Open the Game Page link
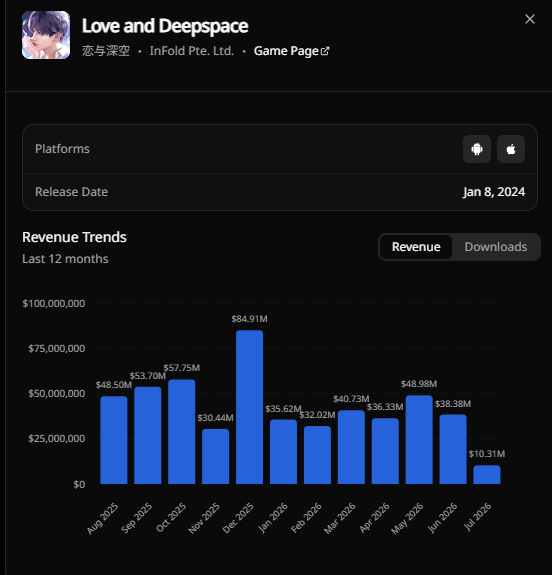552x575 pixels. pyautogui.click(x=291, y=51)
